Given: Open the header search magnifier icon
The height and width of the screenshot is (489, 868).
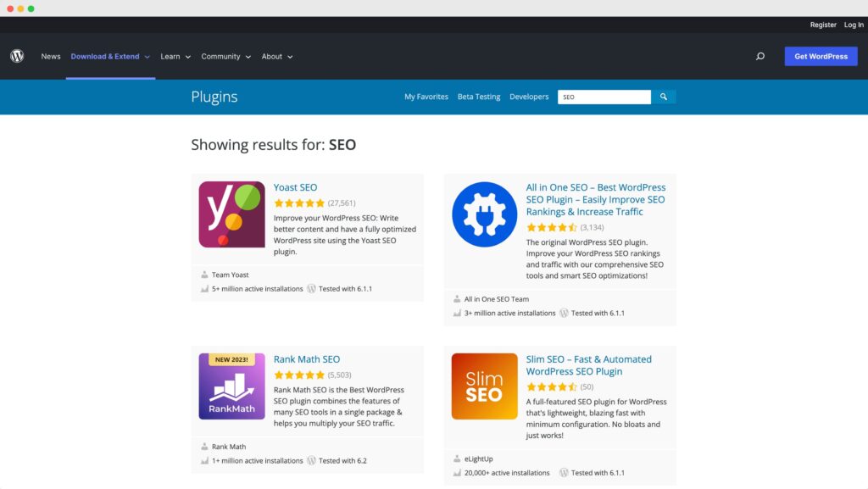Looking at the screenshot, I should [760, 57].
